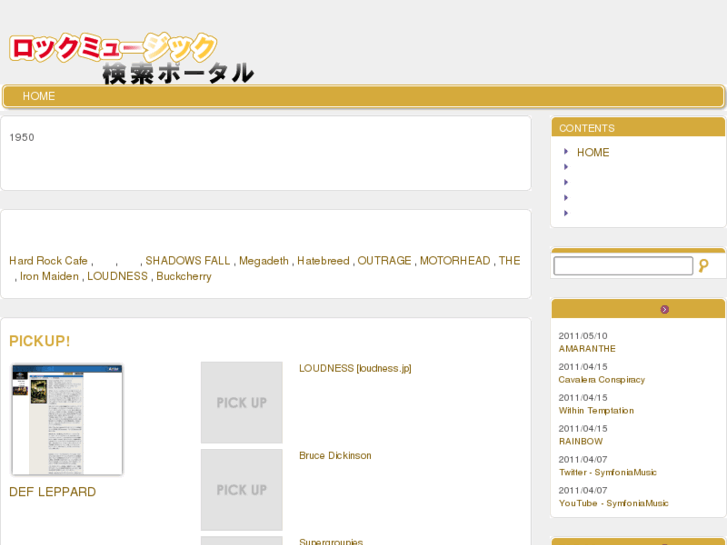Open LOUDNESS [loudness.jp] link

pos(355,368)
